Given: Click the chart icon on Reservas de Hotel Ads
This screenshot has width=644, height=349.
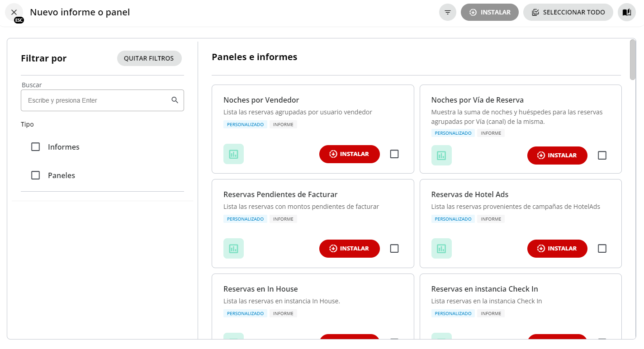Looking at the screenshot, I should click(x=441, y=248).
